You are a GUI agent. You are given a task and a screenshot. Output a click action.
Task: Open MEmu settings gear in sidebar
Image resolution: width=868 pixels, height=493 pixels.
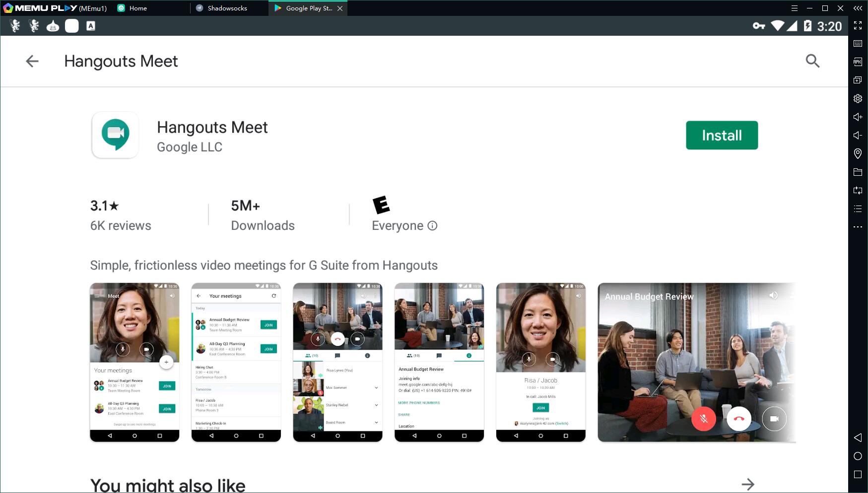(858, 98)
